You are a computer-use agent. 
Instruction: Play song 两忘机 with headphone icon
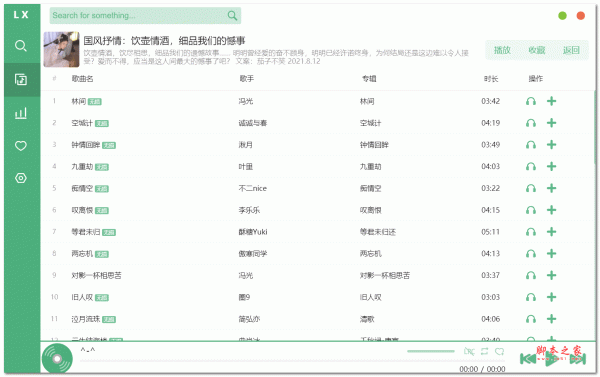point(531,254)
